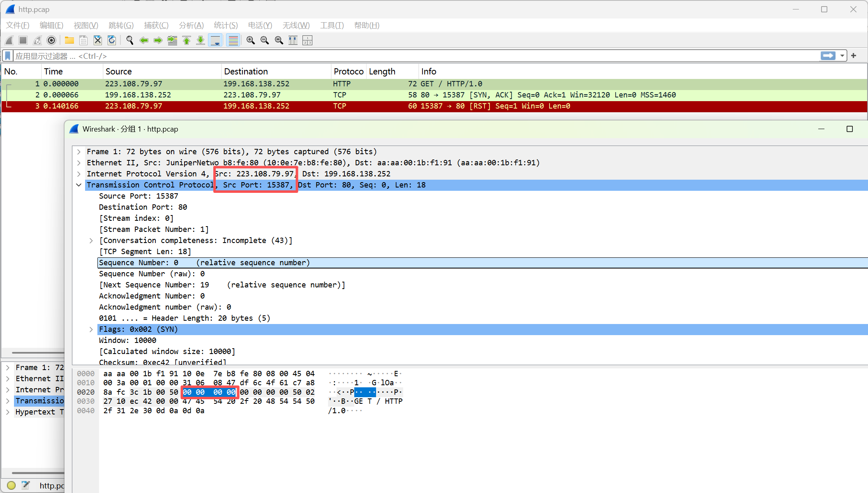
Task: Select packet 3 RST row
Action: [288, 106]
